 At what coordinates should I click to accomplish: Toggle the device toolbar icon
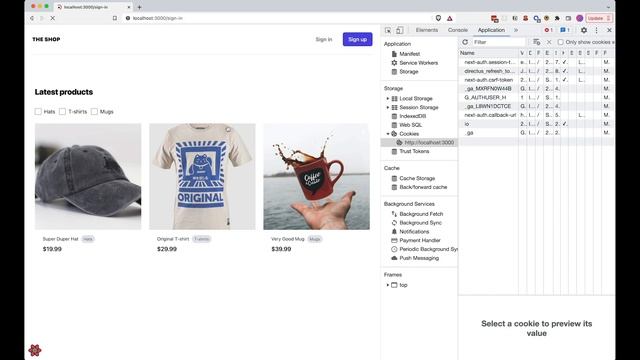(400, 30)
